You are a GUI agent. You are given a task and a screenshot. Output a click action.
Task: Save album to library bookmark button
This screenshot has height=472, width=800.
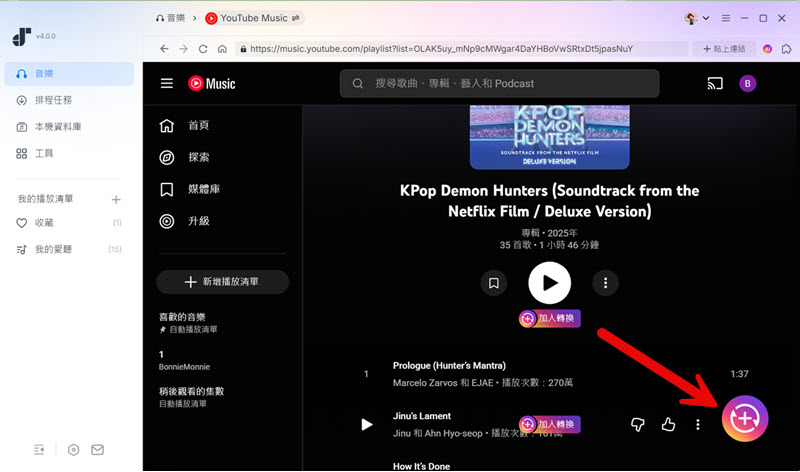(493, 283)
